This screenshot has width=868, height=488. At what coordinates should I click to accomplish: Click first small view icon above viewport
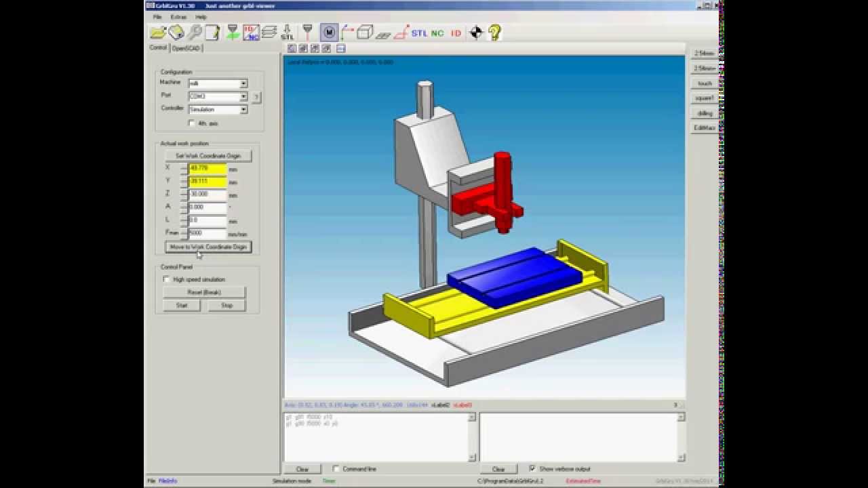point(292,48)
